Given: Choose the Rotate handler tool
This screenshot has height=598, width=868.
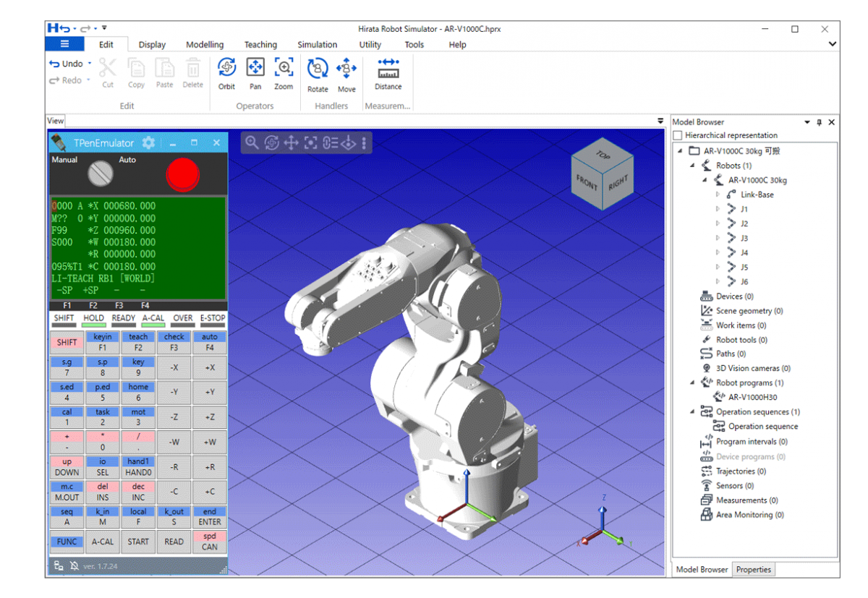Looking at the screenshot, I should point(318,69).
